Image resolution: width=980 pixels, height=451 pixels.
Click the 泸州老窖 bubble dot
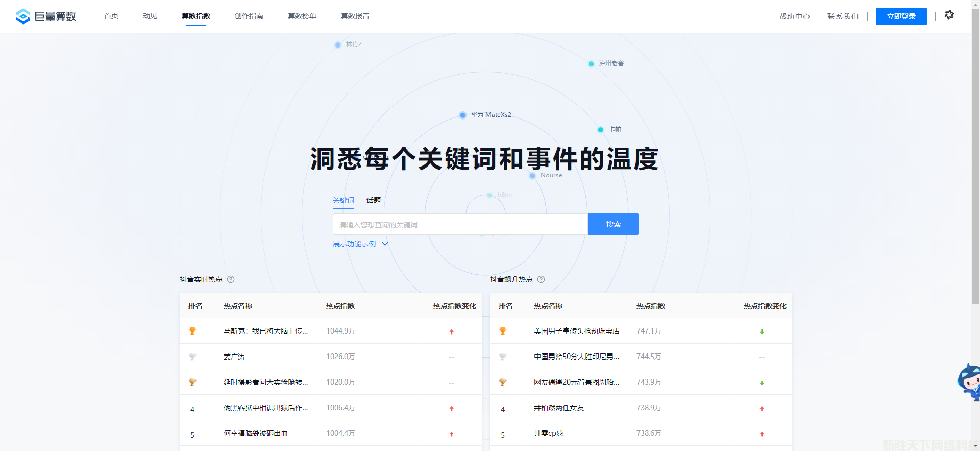pos(591,64)
